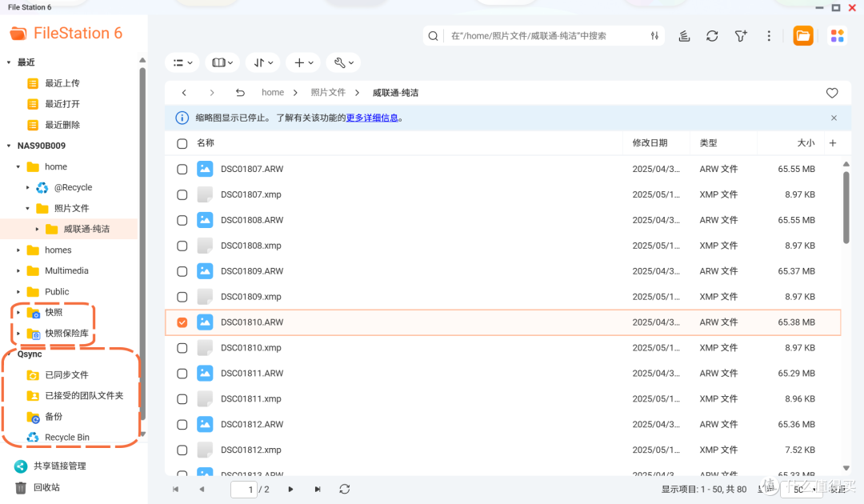Open the colorful apps grid icon

[x=837, y=36]
